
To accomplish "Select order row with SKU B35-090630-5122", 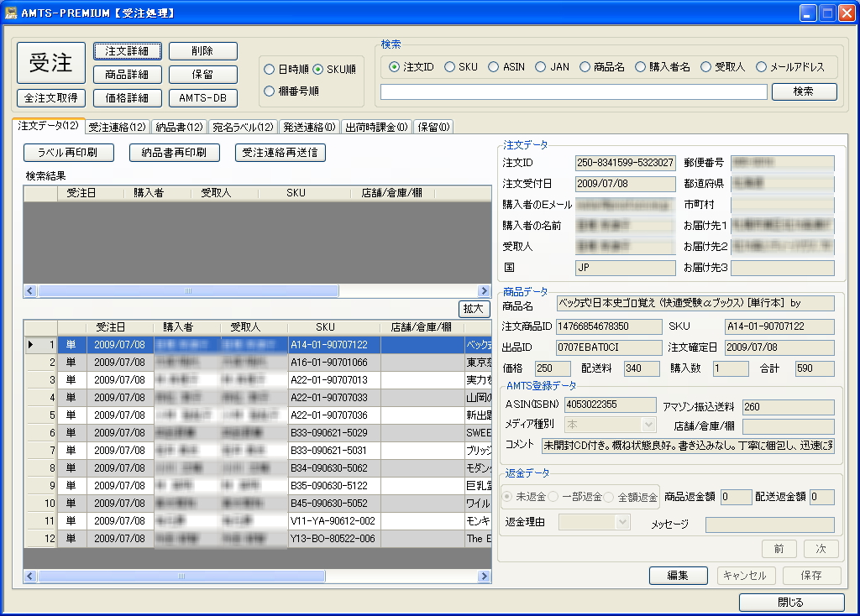I will [x=258, y=486].
